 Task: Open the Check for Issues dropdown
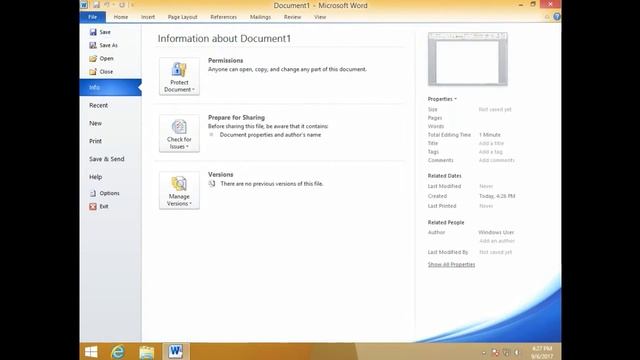tap(179, 133)
